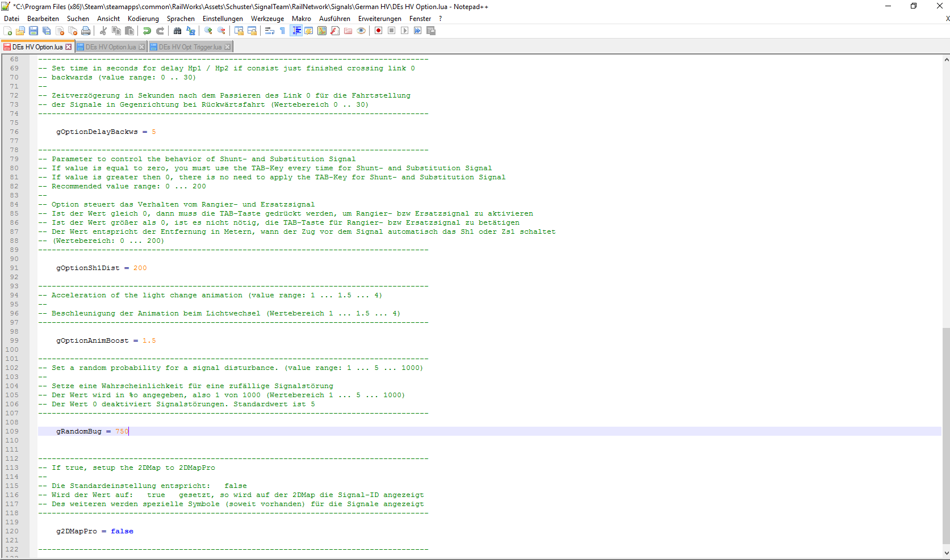Viewport: 950px width, 560px height.
Task: Redo the last undone edit
Action: 160,31
